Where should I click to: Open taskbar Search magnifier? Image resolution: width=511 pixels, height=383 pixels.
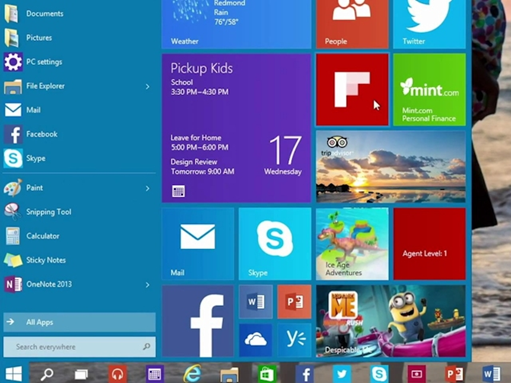[47, 374]
